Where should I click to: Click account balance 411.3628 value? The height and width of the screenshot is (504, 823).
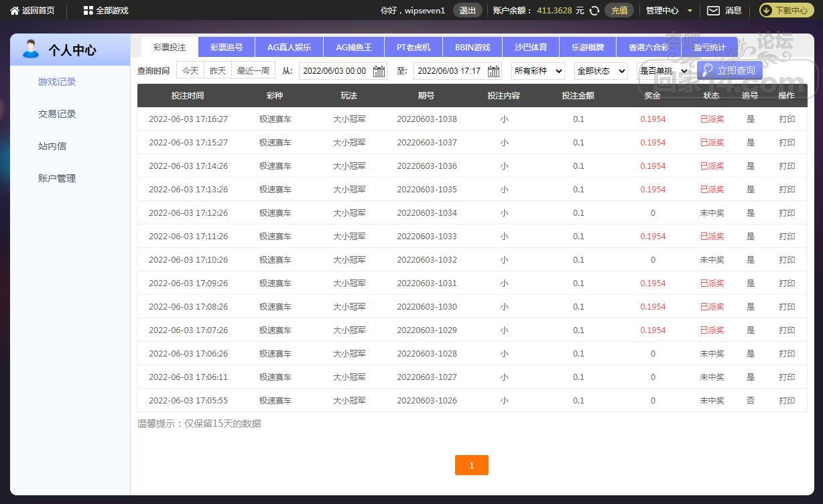(x=554, y=11)
